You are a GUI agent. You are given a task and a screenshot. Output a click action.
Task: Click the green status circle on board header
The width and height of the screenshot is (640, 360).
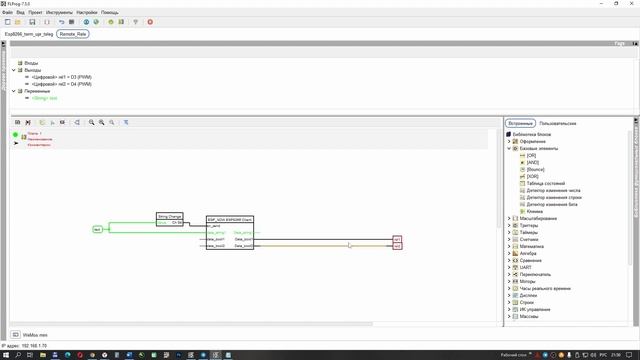pyautogui.click(x=16, y=135)
